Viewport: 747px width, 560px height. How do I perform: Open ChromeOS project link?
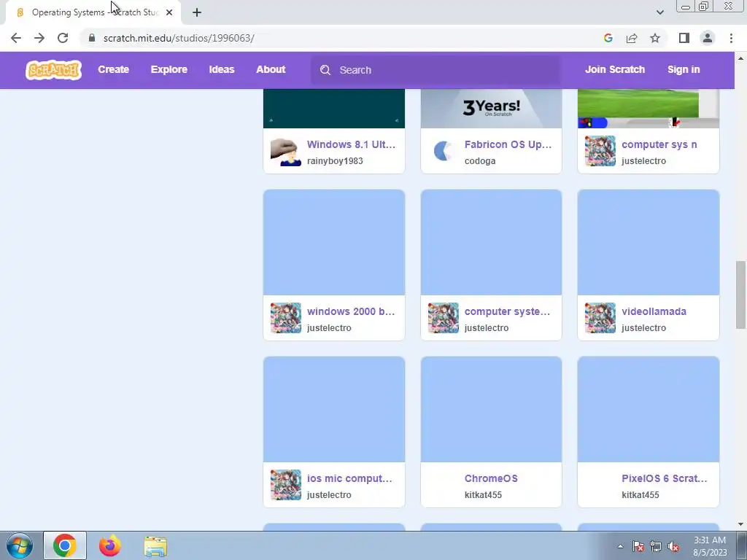point(491,478)
